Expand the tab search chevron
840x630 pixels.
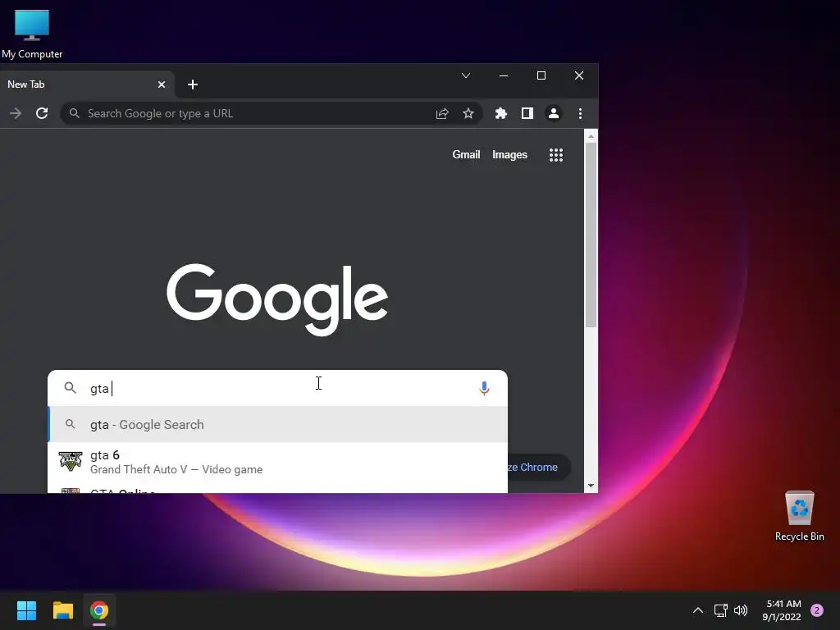tap(466, 75)
